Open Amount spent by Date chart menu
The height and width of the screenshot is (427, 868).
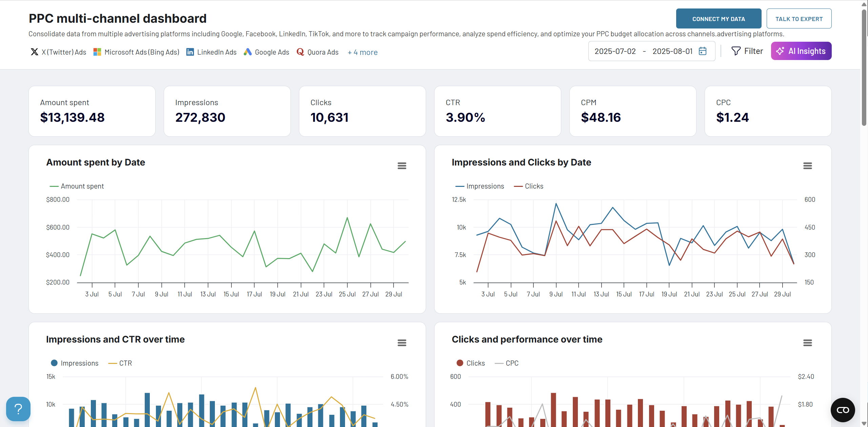(402, 166)
